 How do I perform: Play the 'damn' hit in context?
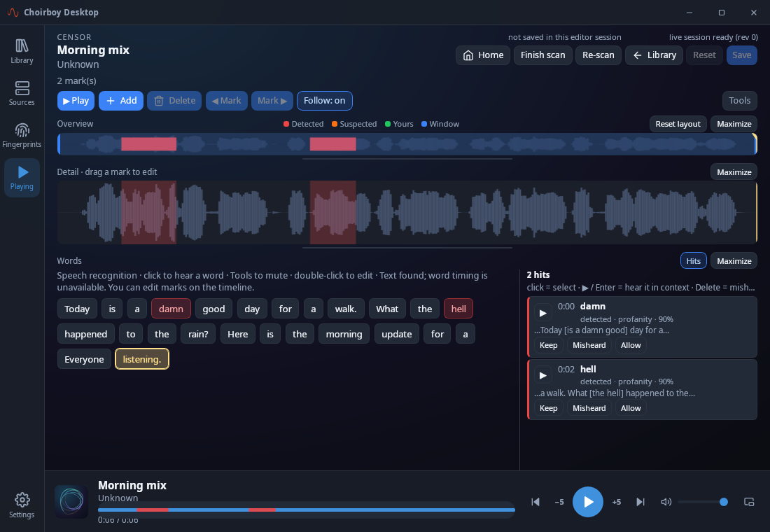click(x=542, y=313)
